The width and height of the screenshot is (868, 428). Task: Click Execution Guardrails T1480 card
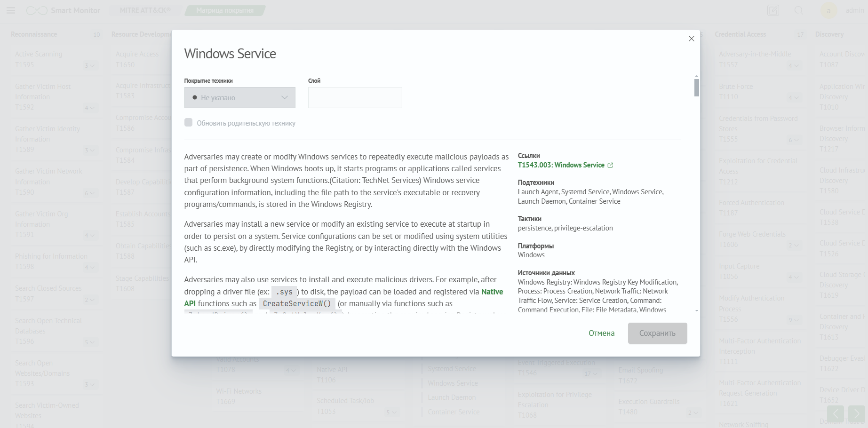[659, 407]
